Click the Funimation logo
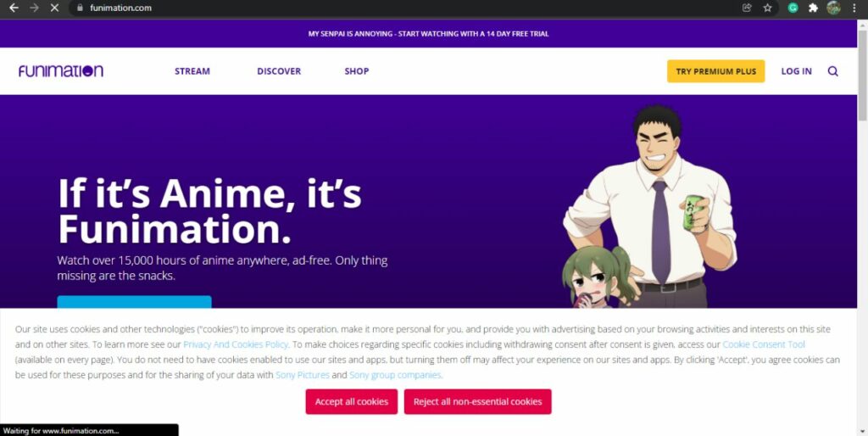868x436 pixels. tap(61, 71)
